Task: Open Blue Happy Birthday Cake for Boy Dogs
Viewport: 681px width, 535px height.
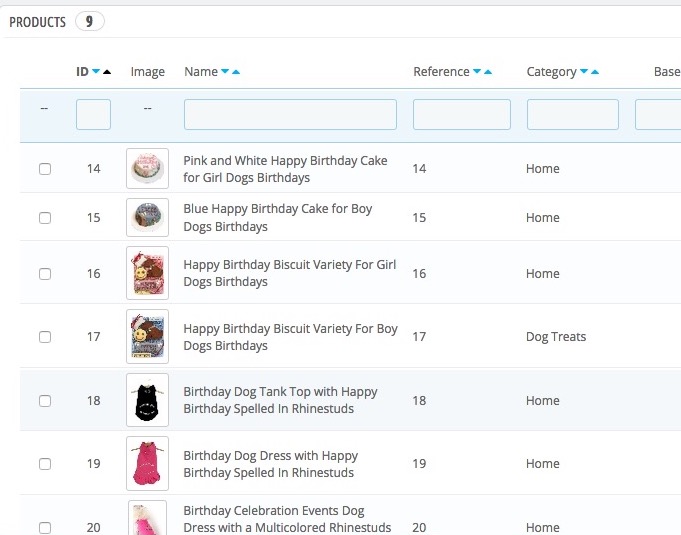Action: (278, 218)
